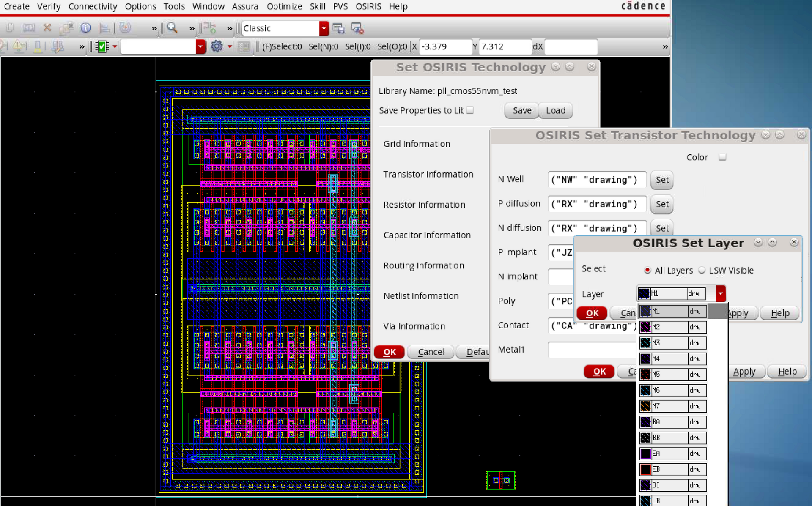Click Help in OSIRIS Set Layer dialog
Image resolution: width=812 pixels, height=506 pixels.
tap(780, 313)
